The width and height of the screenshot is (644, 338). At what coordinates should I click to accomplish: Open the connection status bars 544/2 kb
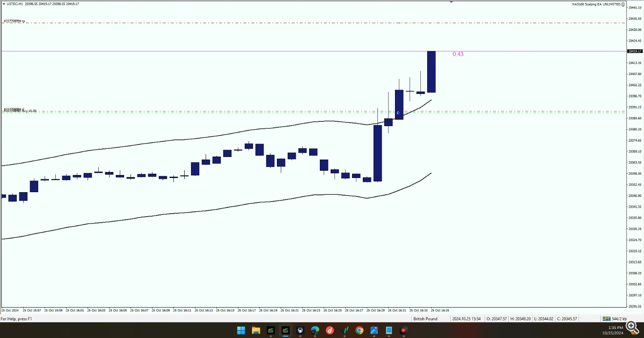point(614,319)
